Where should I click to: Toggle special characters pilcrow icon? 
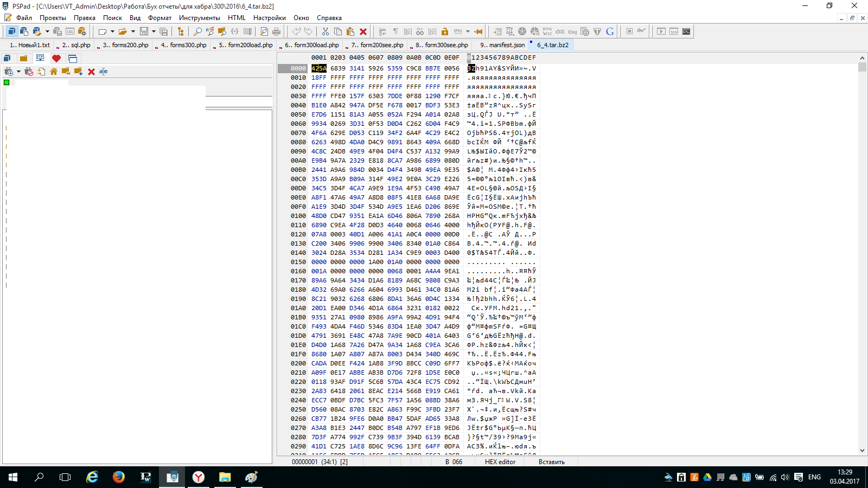(x=395, y=31)
